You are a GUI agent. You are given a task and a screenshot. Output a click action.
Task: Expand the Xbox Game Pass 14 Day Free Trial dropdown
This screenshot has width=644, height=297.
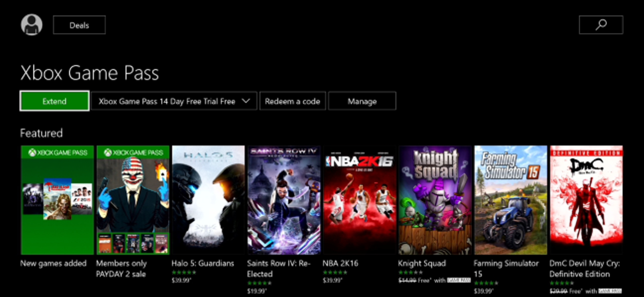click(174, 101)
